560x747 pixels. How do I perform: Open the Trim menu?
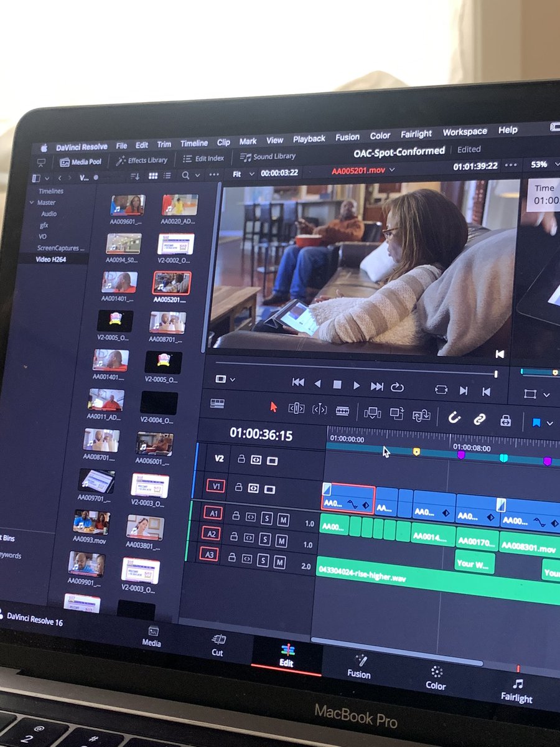(x=164, y=144)
